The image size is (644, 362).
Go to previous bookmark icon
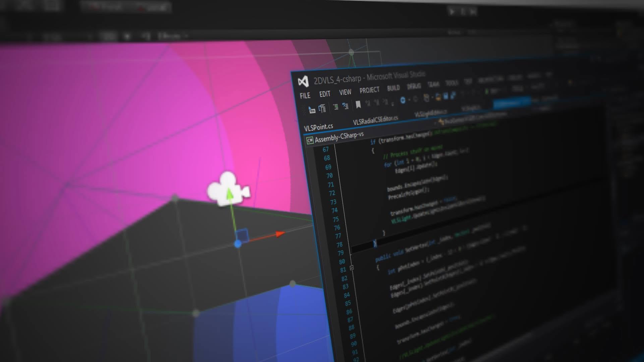coord(368,103)
